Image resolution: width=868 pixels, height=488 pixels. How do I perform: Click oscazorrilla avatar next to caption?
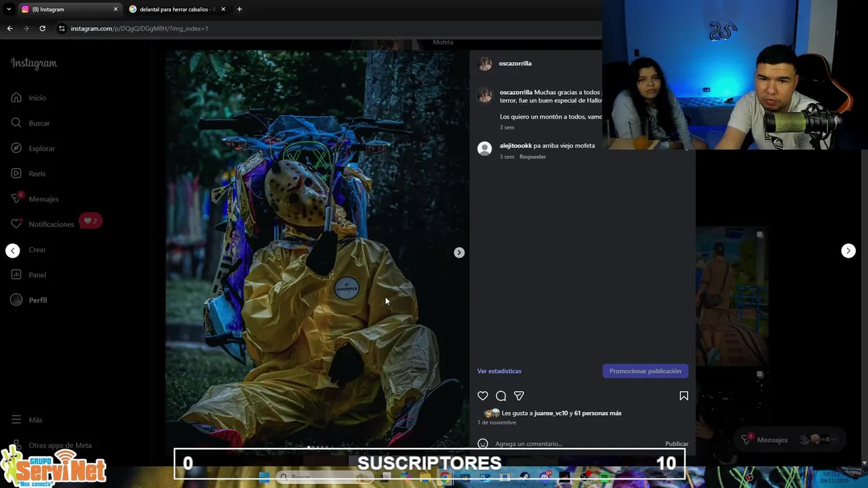(485, 96)
